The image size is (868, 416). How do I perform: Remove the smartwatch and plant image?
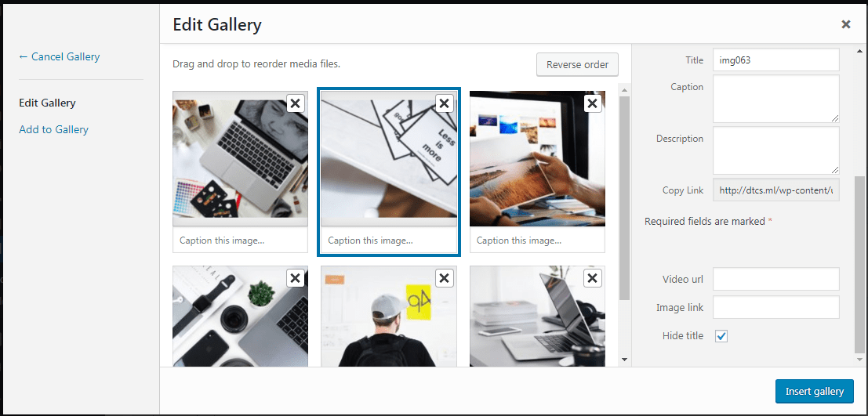coord(296,278)
